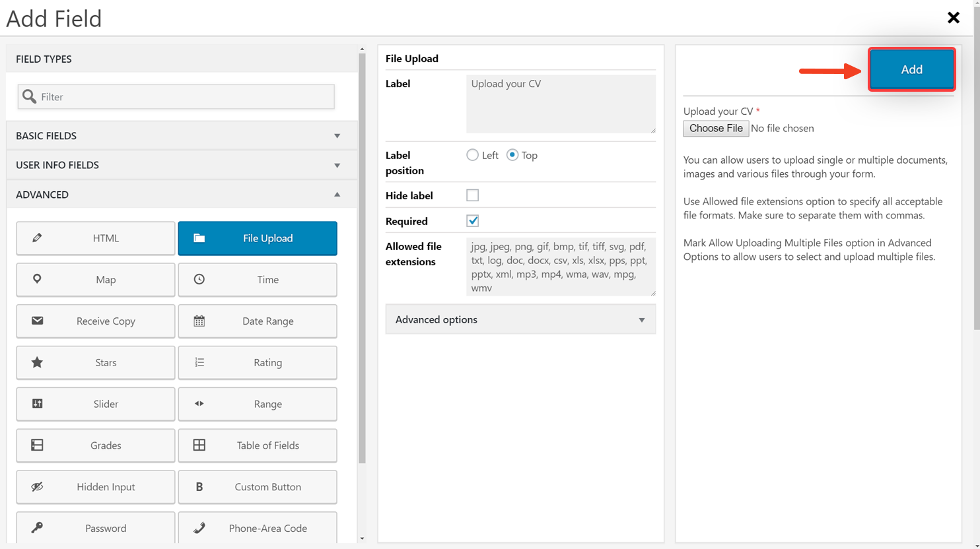Click the field types list scrollbar
The width and height of the screenshot is (980, 549).
[362, 258]
